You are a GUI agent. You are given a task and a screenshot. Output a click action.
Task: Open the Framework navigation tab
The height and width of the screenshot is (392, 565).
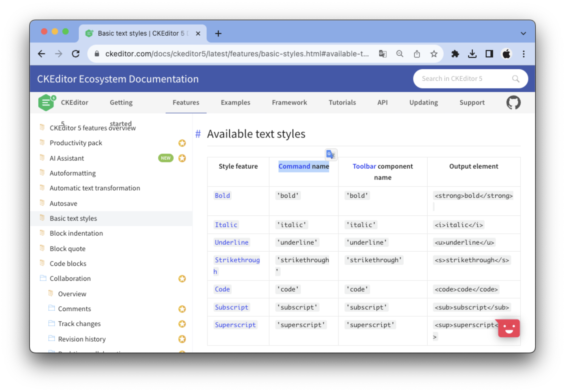click(289, 103)
